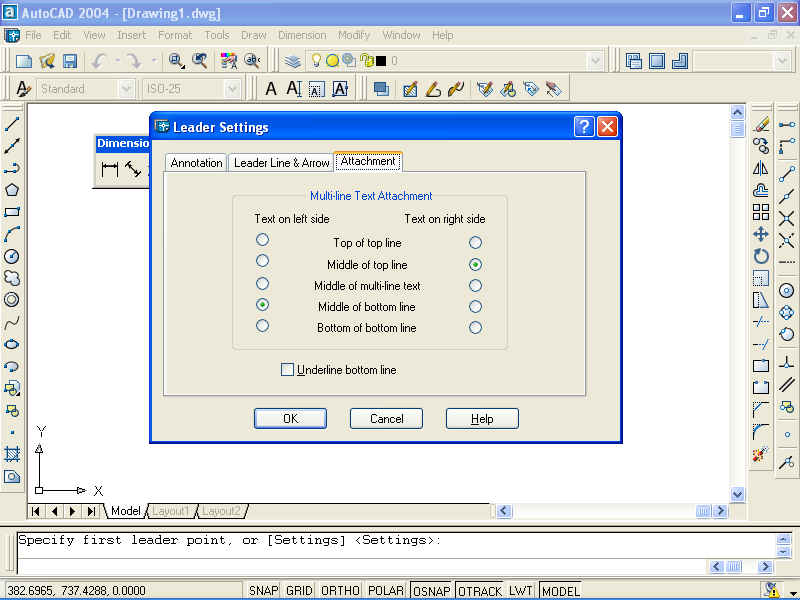800x600 pixels.
Task: Switch to Leader Line & Arrow tab
Action: (282, 163)
